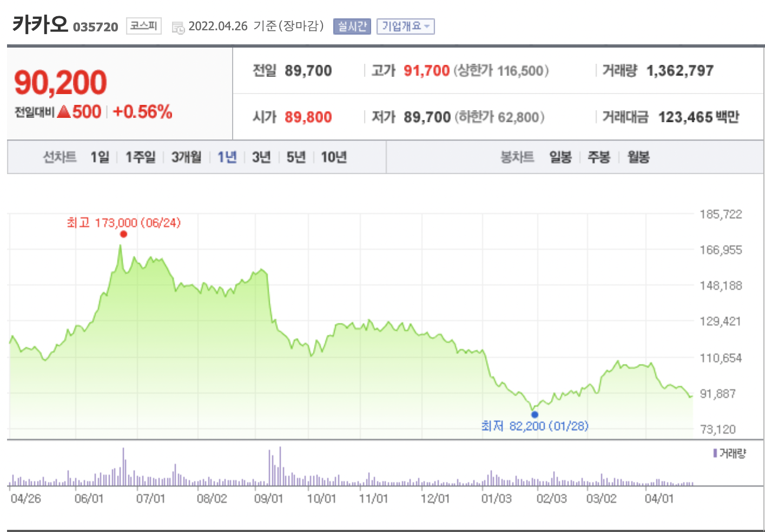Click the +0.56% change percentage
The width and height of the screenshot is (765, 532).
point(142,112)
